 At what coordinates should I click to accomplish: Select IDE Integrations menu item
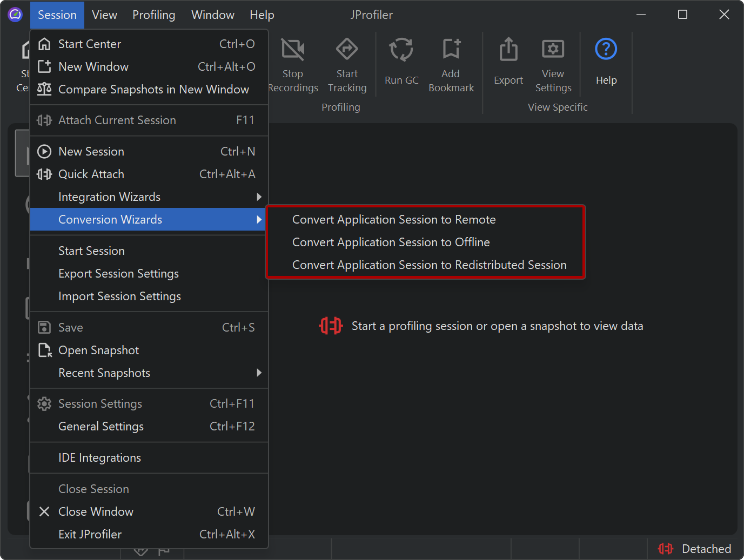[99, 458]
